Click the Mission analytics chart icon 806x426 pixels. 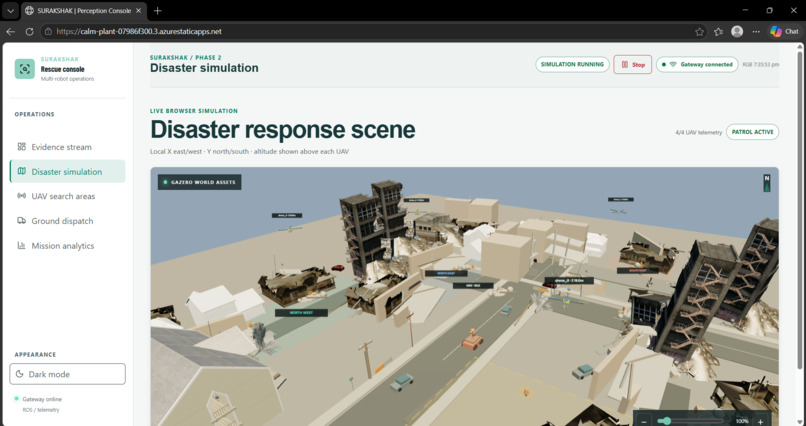tap(22, 246)
